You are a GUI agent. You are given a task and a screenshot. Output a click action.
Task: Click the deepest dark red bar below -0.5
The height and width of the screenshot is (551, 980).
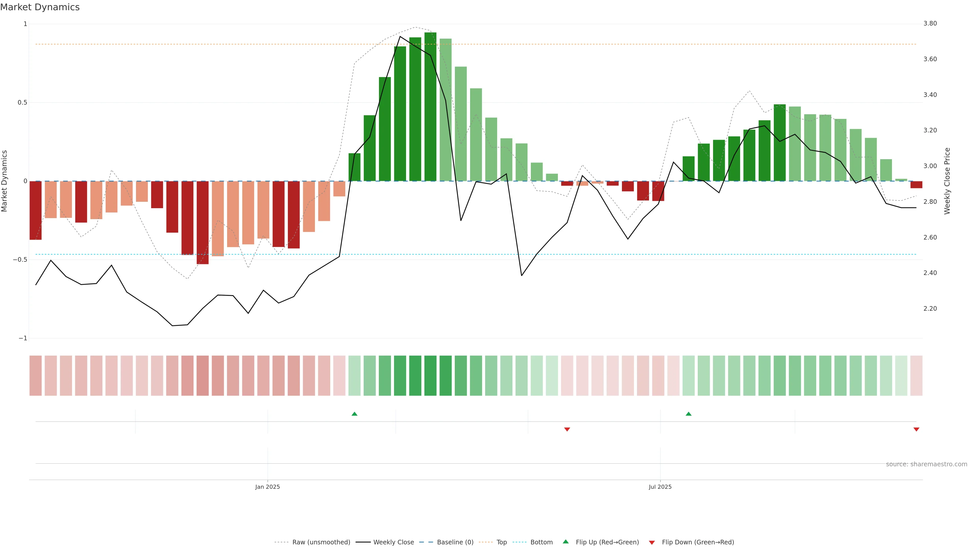point(202,222)
